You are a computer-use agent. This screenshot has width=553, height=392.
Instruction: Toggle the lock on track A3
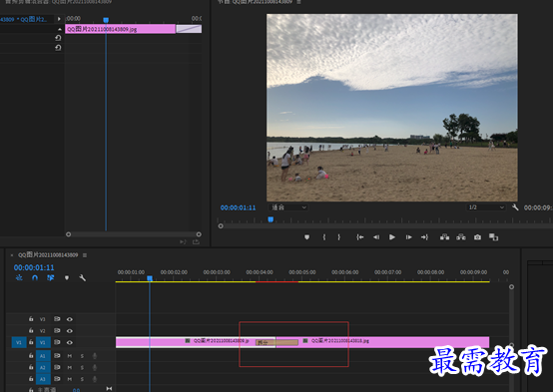pyautogui.click(x=31, y=379)
